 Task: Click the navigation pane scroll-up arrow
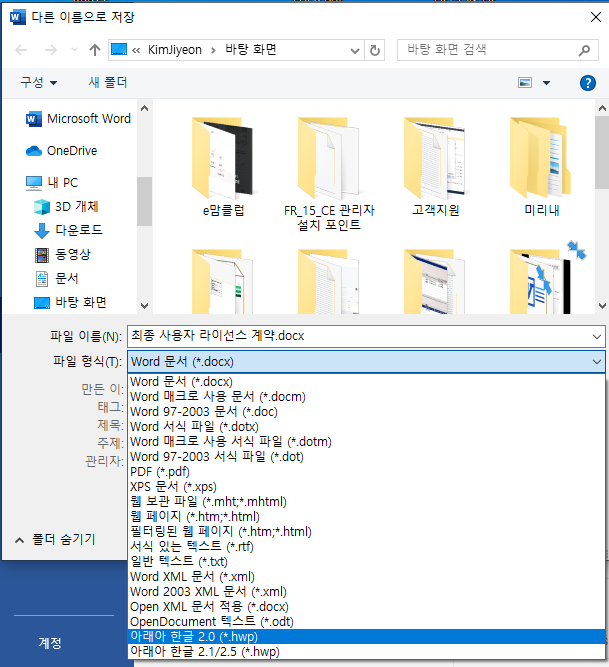tap(145, 108)
